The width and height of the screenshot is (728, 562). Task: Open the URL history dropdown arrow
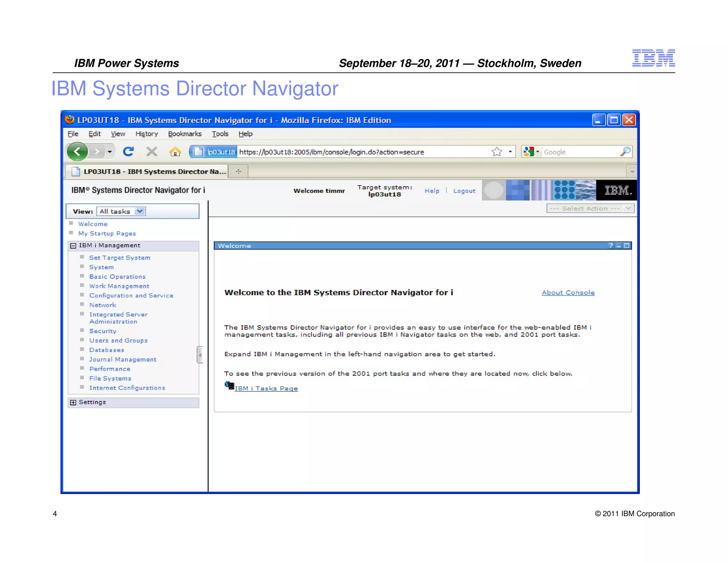(510, 152)
